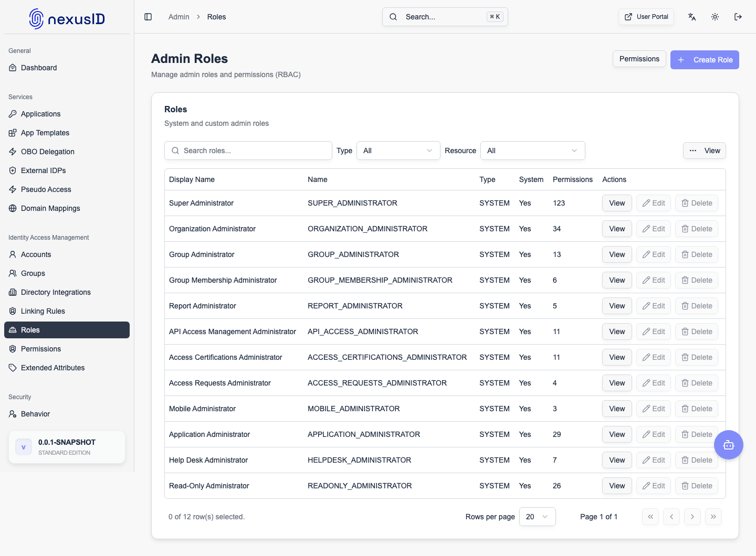Go to previous page of roles
This screenshot has height=556, width=756.
(x=671, y=517)
